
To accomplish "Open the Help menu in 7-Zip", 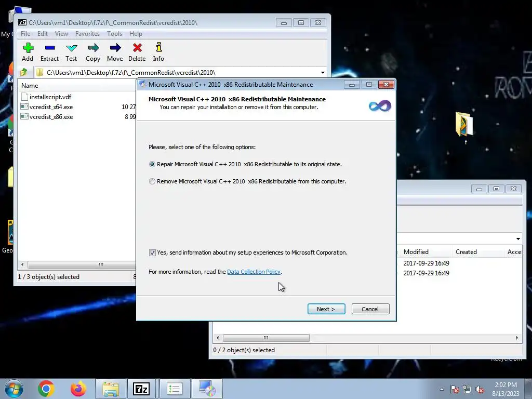I will [x=136, y=34].
